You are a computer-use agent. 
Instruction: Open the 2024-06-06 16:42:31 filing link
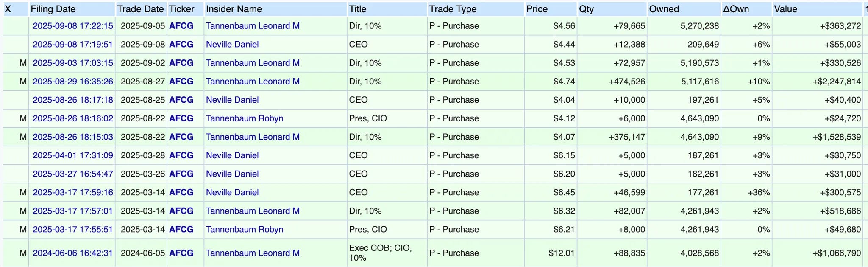coord(73,253)
